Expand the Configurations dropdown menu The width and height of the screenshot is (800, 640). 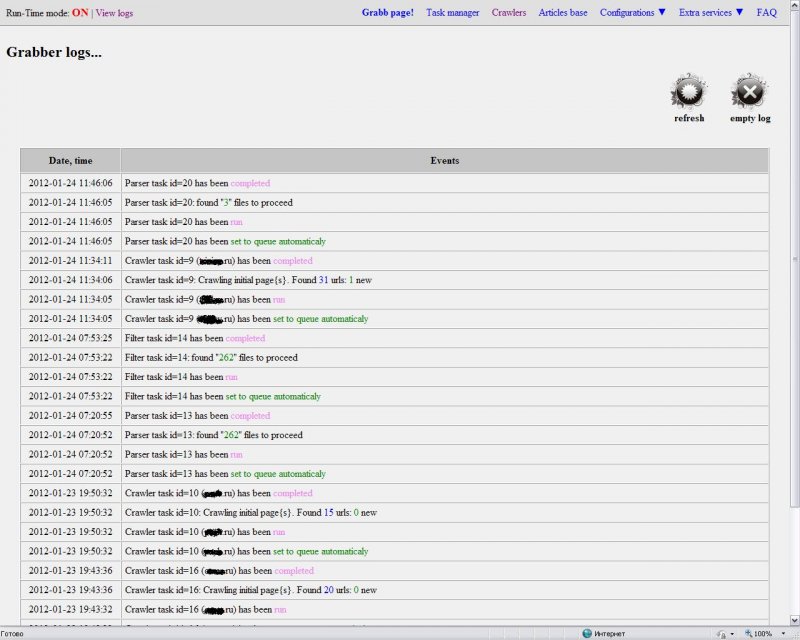[x=632, y=13]
